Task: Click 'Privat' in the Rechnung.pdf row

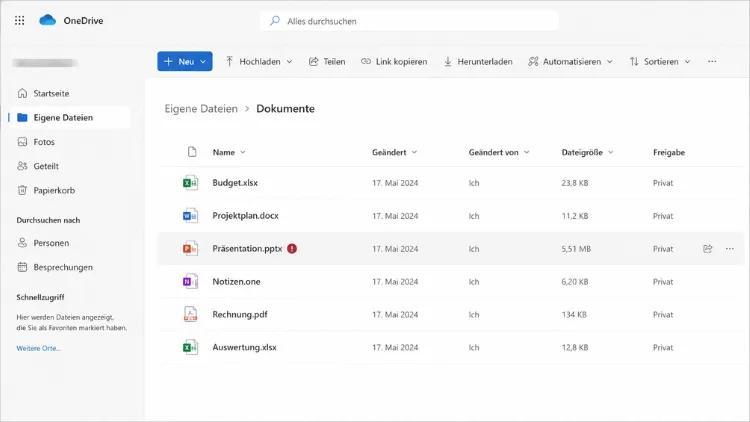Action: click(663, 314)
